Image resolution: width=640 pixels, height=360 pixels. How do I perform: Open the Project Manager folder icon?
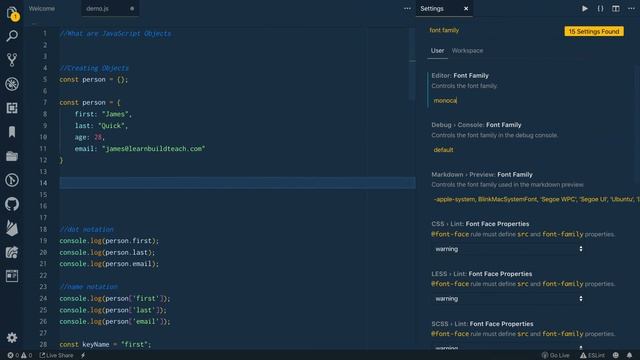[12, 156]
